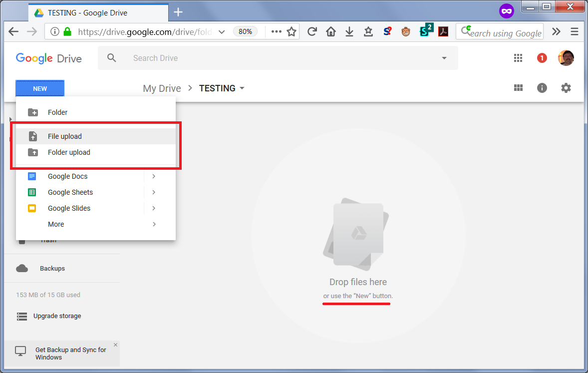Click the 80% zoom level indicator
This screenshot has height=373, width=588.
245,31
